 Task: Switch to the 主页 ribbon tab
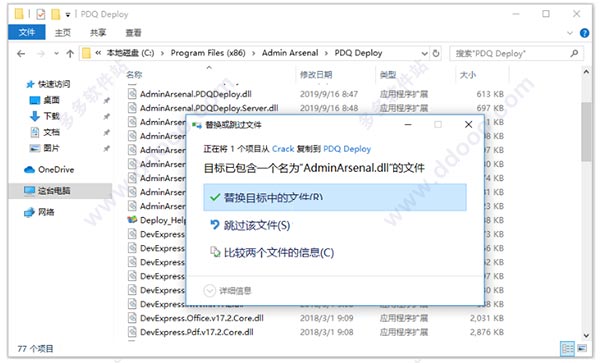tap(62, 33)
